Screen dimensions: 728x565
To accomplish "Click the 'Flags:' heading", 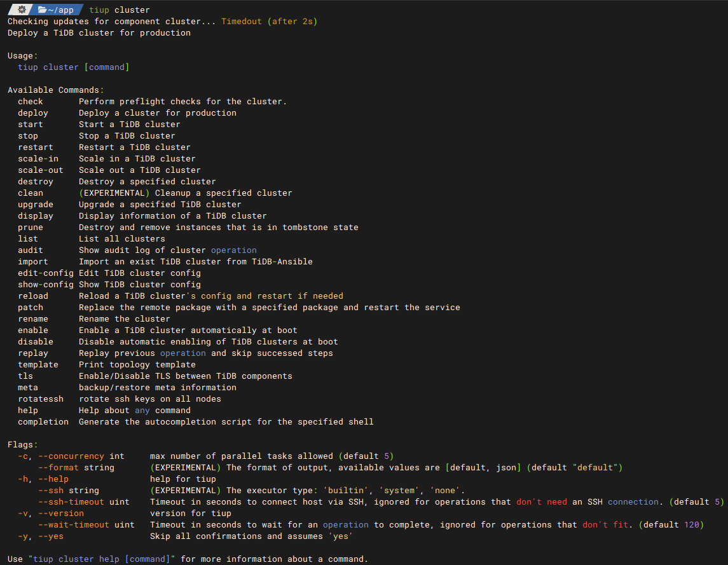I will click(x=22, y=445).
